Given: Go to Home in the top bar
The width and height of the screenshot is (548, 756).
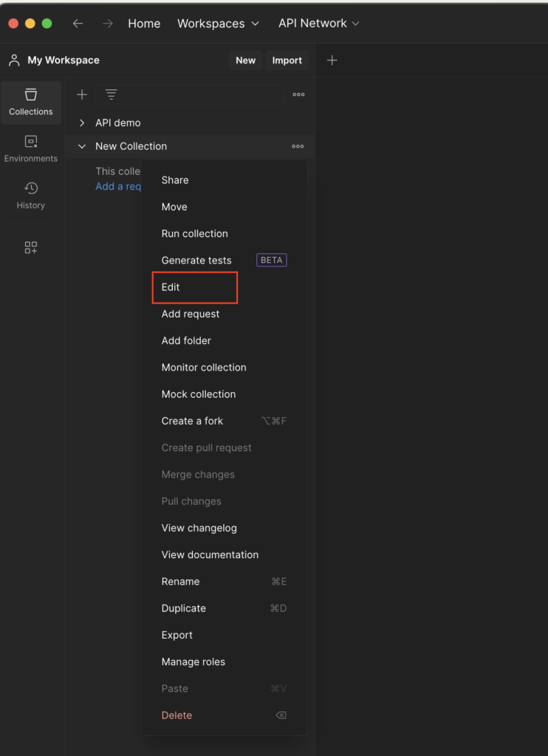Looking at the screenshot, I should [x=144, y=24].
